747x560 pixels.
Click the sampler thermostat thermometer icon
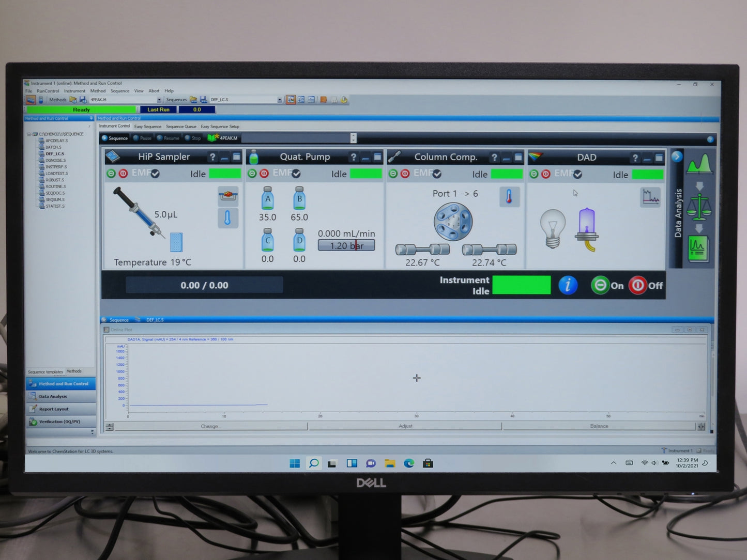[x=228, y=217]
